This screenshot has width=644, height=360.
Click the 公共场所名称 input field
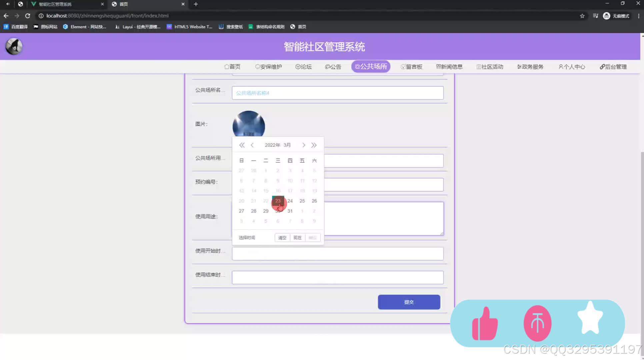pos(338,93)
